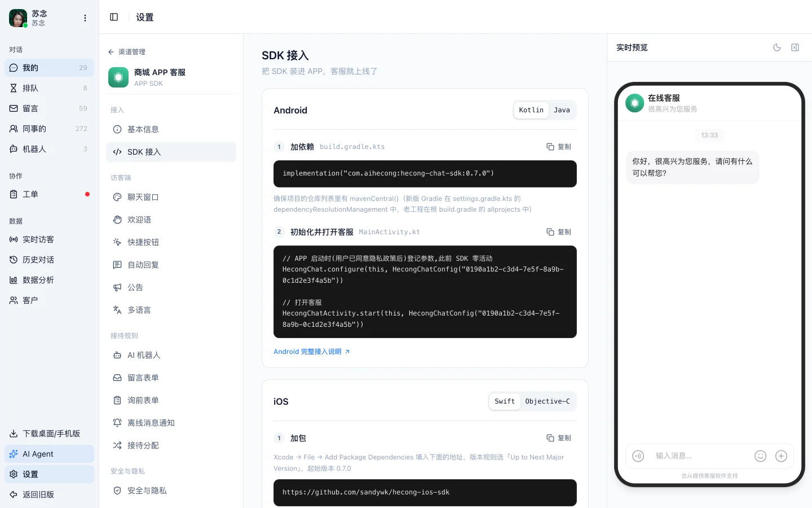Switch preview to dark mode moon icon
This screenshot has height=508, width=812.
tap(777, 47)
